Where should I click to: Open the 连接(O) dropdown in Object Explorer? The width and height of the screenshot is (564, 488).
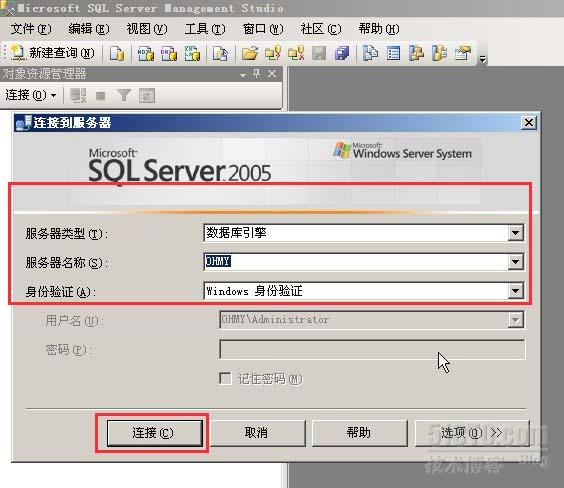coord(31,95)
